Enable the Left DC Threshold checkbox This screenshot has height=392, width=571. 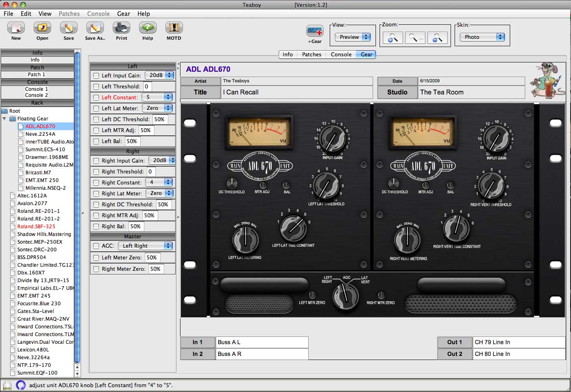point(96,119)
